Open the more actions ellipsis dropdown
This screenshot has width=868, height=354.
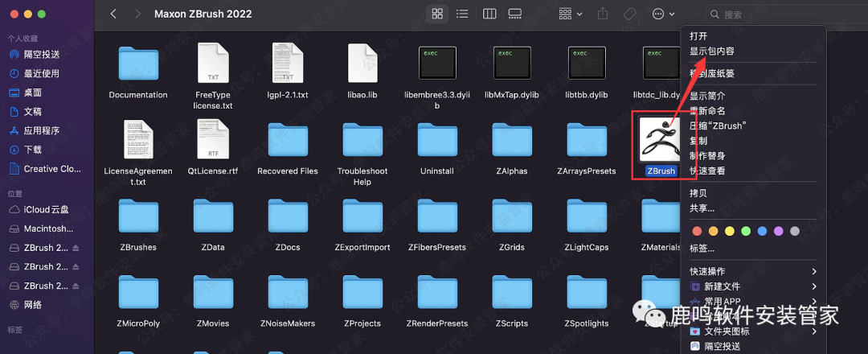click(x=663, y=14)
